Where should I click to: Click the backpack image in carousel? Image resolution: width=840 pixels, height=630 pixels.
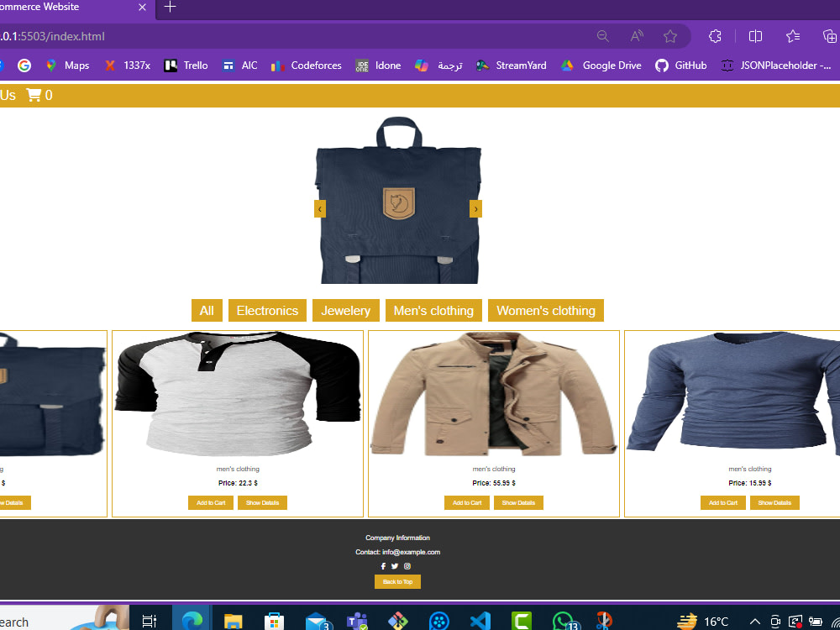pyautogui.click(x=398, y=201)
